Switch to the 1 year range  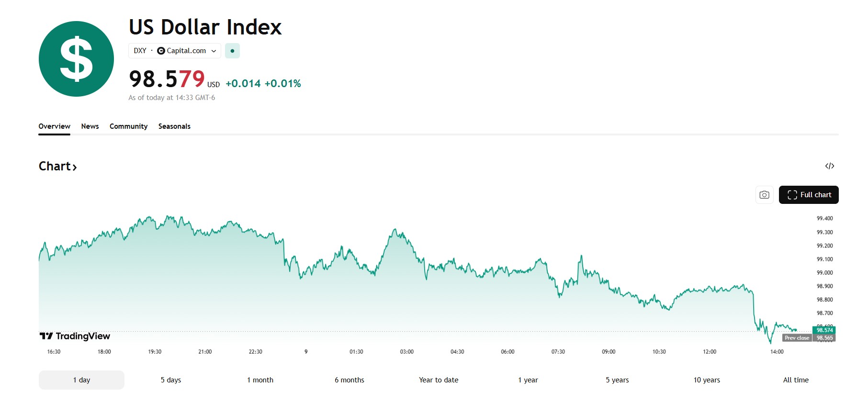tap(528, 380)
